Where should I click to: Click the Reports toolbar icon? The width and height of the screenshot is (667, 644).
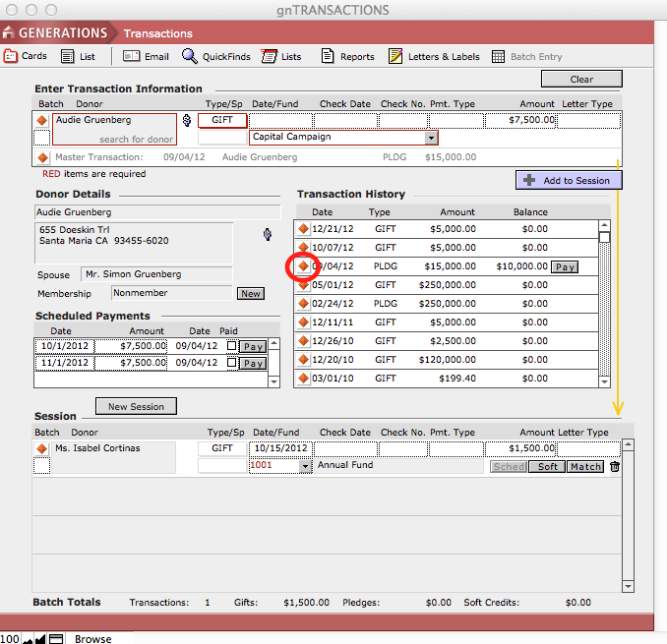tap(328, 56)
